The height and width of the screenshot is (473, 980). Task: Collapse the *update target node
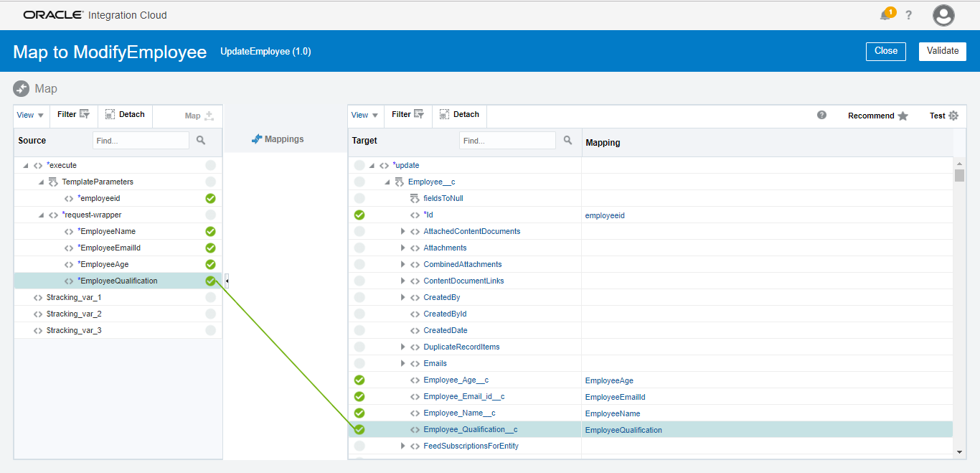tap(372, 166)
